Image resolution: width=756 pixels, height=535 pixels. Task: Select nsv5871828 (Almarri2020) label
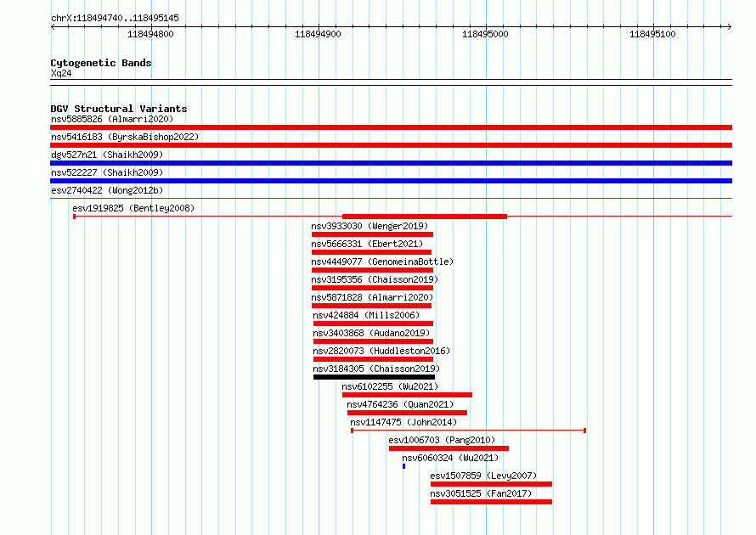click(372, 297)
